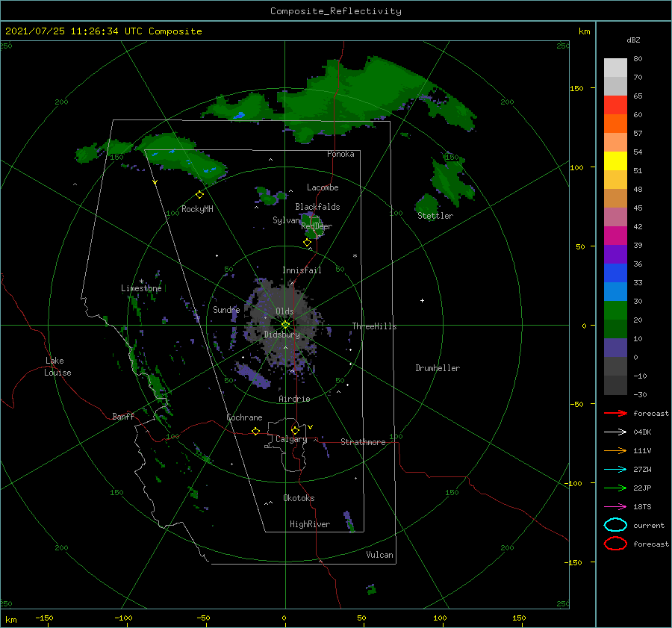This screenshot has width=672, height=628.
Task: Click the dBZ heading above the color scale
Action: pos(633,40)
